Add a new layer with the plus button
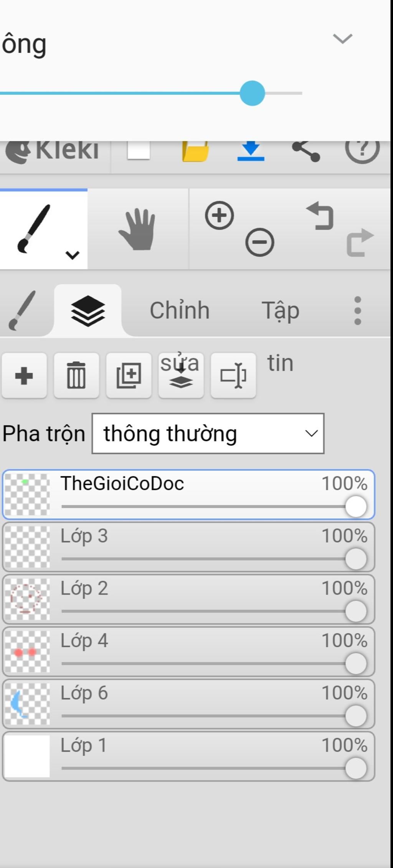393x868 pixels. 24,375
